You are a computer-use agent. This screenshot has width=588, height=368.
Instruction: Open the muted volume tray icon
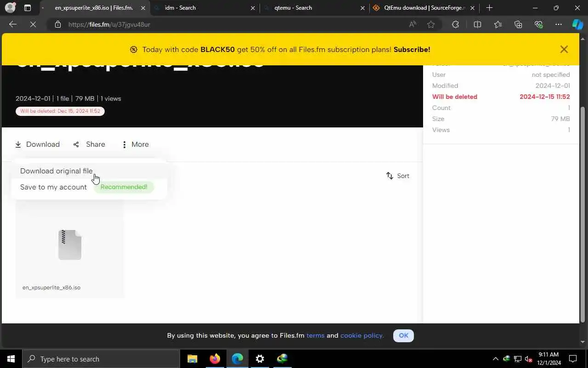529,359
